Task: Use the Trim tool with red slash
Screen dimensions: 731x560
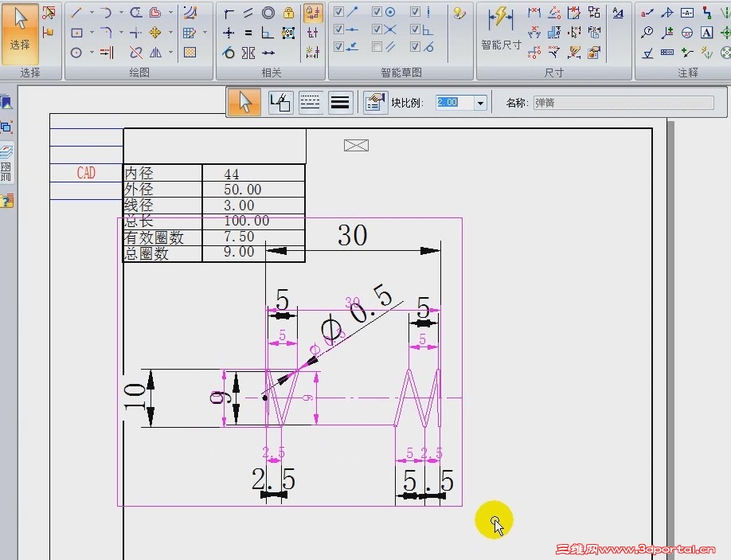Action: 135,53
